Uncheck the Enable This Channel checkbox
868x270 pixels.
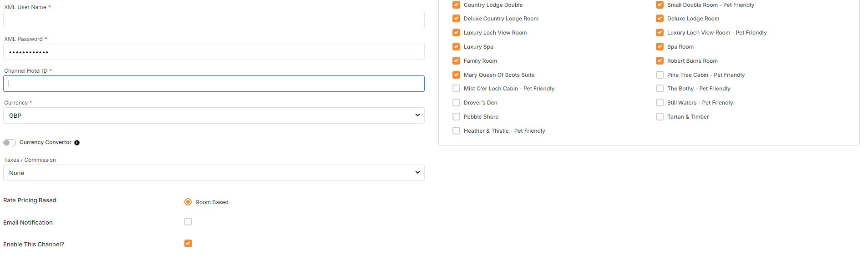pos(188,244)
